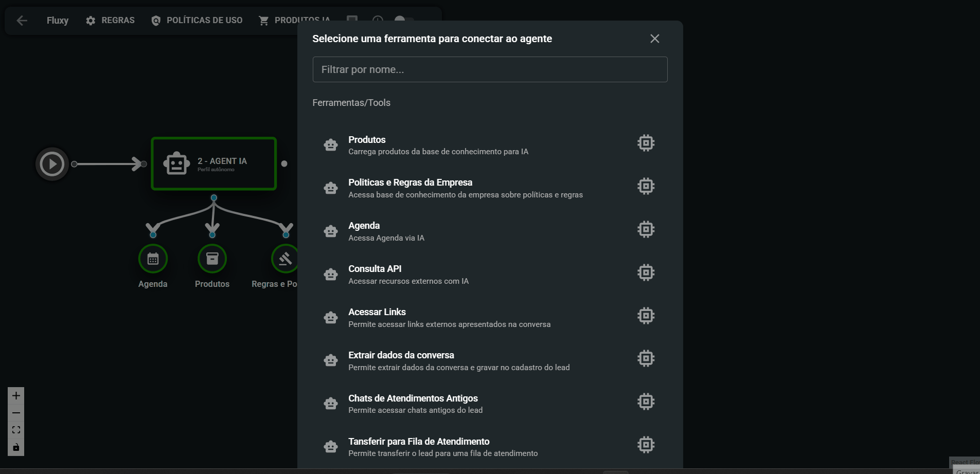Open POLÍTICAS DE USO menu

point(197,21)
